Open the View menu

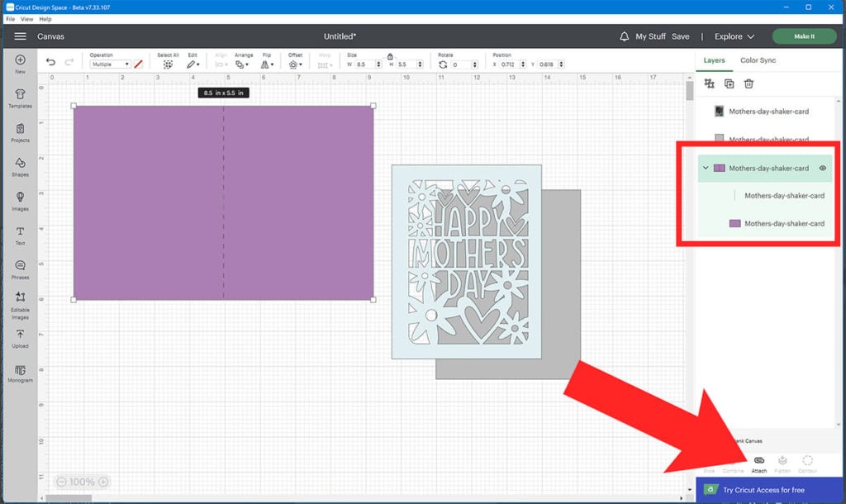(26, 19)
